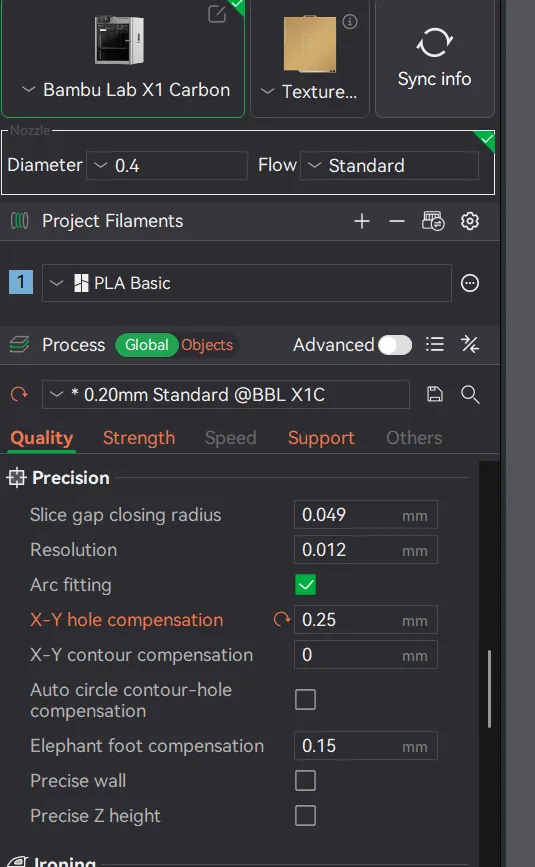Search process settings with magnifier icon
Screen dimensions: 535x867
point(470,394)
